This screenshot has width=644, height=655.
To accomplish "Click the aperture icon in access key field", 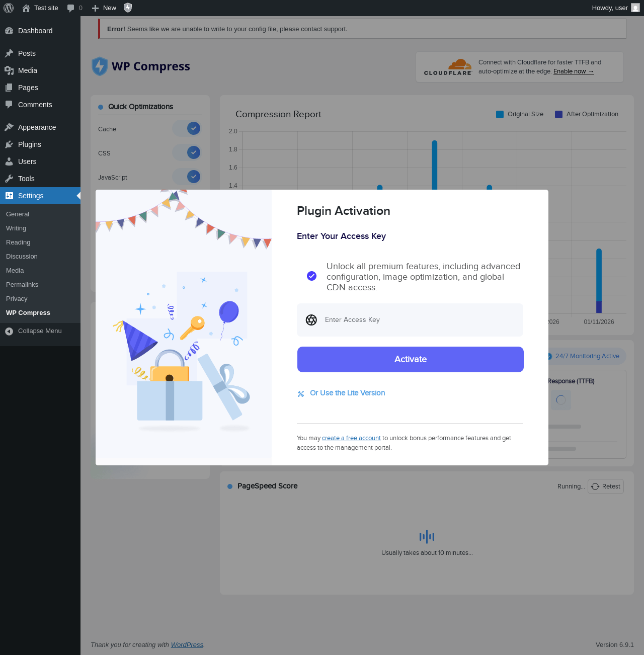I will click(311, 320).
